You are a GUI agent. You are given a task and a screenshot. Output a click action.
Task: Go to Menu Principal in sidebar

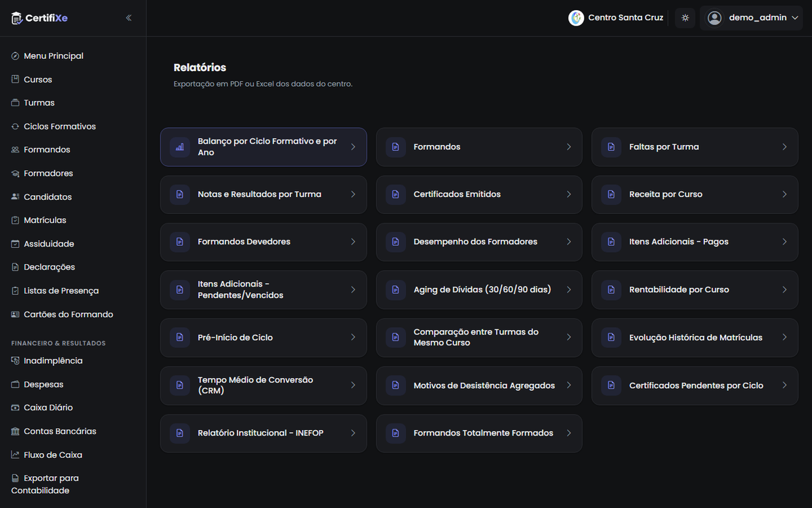[x=73, y=56]
